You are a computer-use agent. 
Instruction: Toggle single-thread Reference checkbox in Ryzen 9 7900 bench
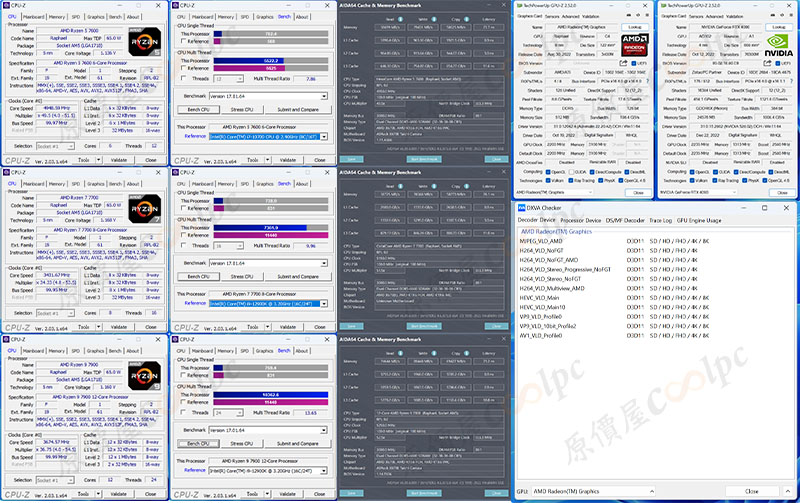[184, 375]
